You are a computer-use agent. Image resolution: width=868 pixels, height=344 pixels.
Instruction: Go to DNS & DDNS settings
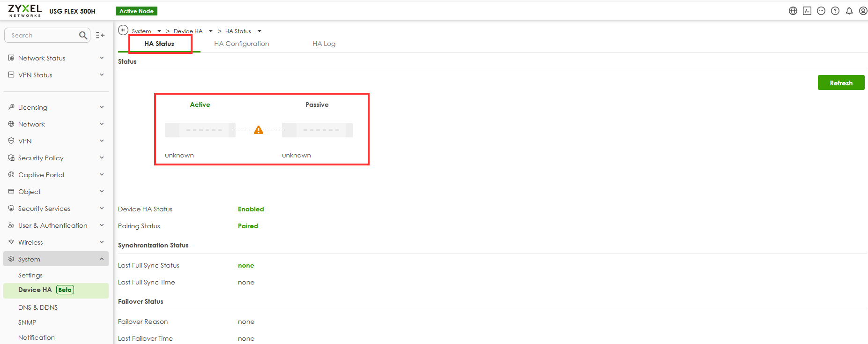click(38, 307)
